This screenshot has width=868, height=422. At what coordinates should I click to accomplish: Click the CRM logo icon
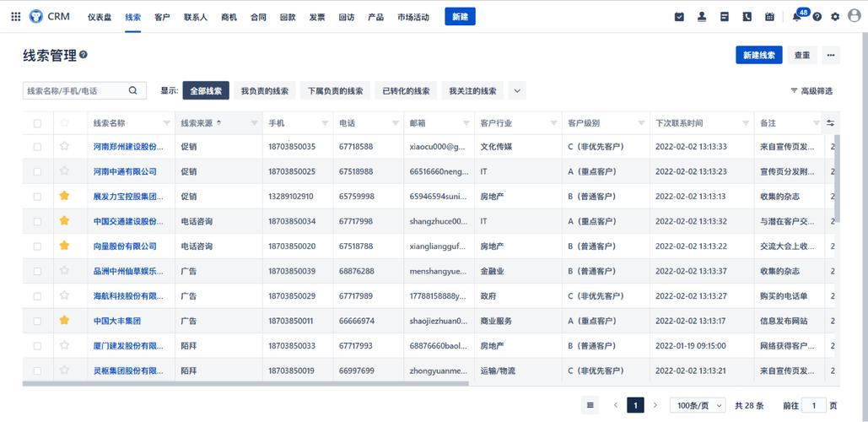(x=36, y=17)
